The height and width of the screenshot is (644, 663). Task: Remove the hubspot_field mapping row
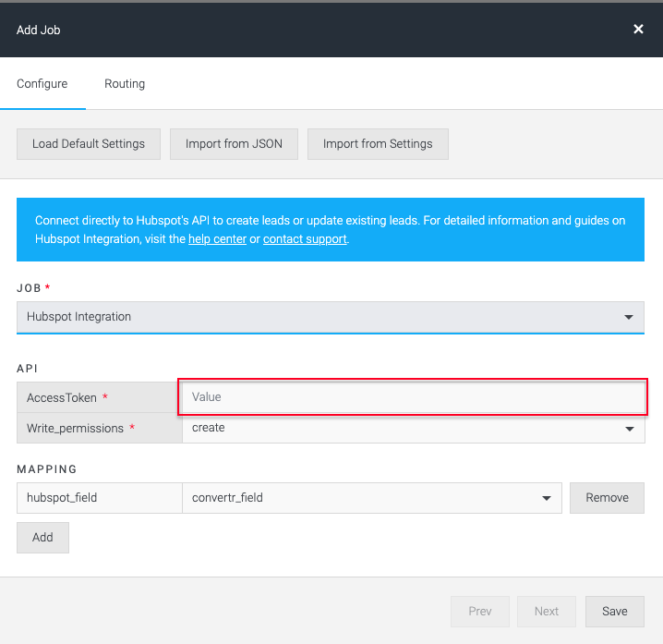[x=607, y=498]
